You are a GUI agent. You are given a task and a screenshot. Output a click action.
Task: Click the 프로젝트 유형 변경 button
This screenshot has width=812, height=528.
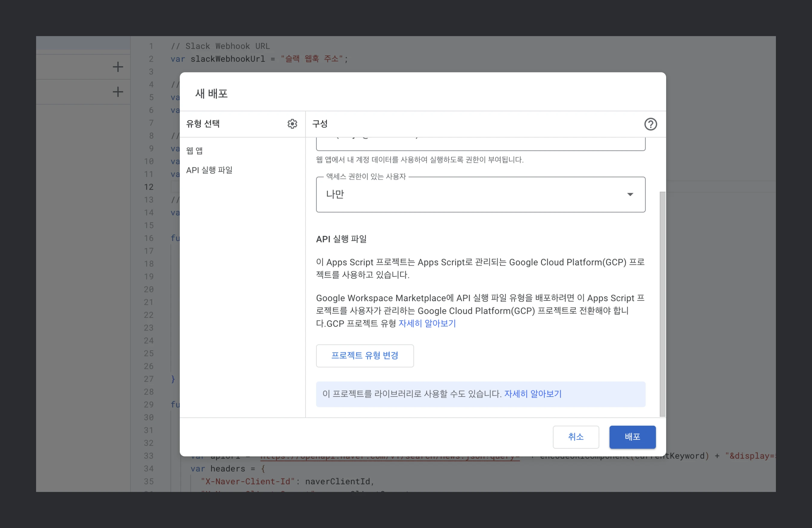(x=365, y=356)
